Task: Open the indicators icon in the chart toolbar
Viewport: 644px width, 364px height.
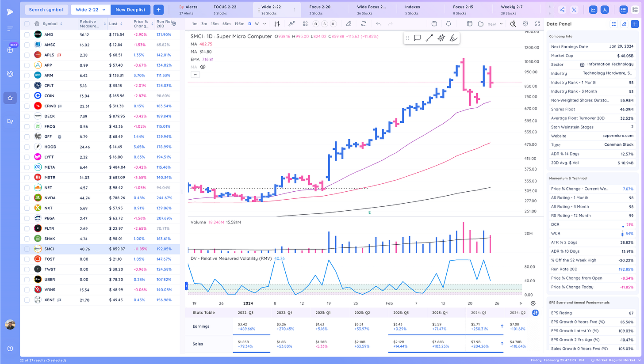Action: [x=291, y=24]
